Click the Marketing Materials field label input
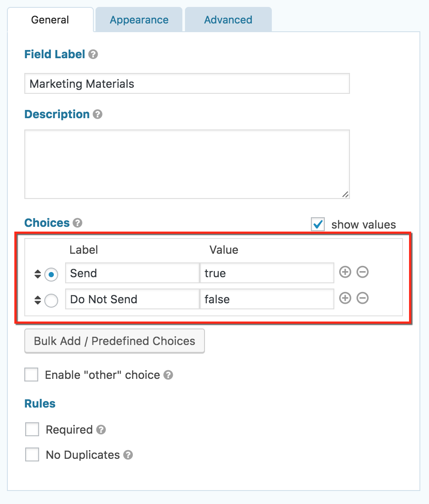The width and height of the screenshot is (429, 504). pos(187,84)
